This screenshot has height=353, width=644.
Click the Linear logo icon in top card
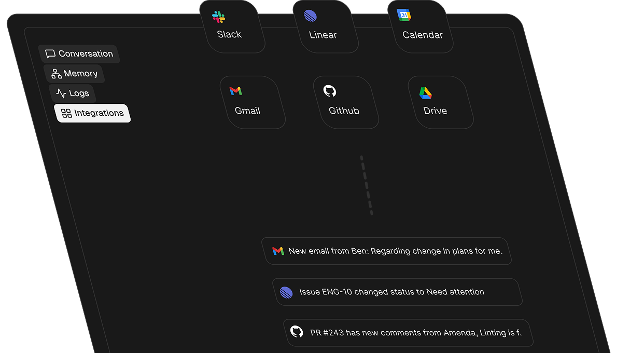pyautogui.click(x=310, y=16)
